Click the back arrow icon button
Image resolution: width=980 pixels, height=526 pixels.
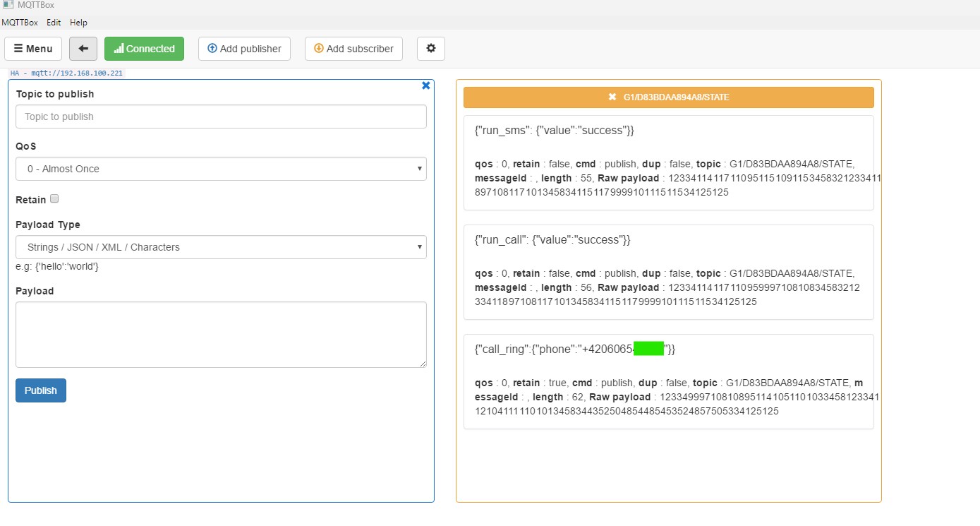click(x=83, y=49)
